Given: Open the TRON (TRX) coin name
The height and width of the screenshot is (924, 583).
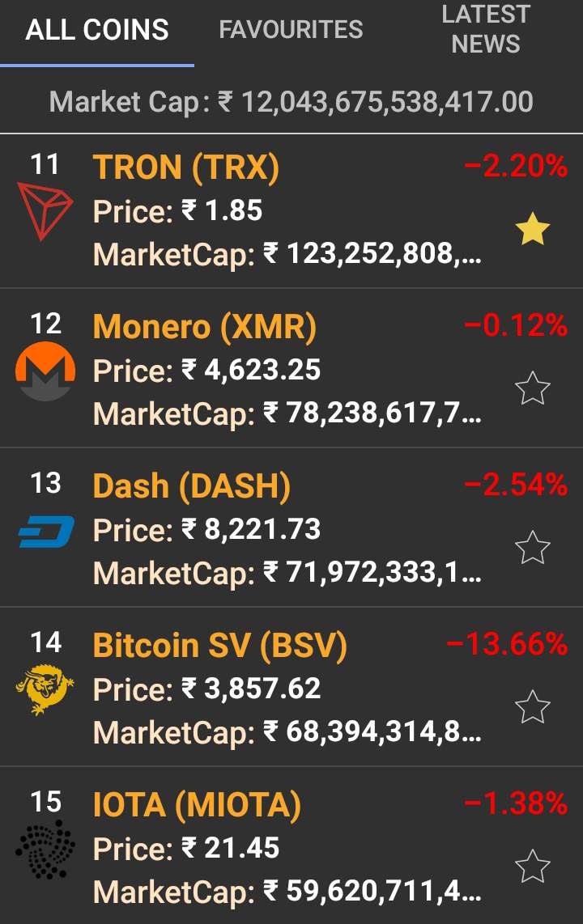Looking at the screenshot, I should pyautogui.click(x=186, y=167).
